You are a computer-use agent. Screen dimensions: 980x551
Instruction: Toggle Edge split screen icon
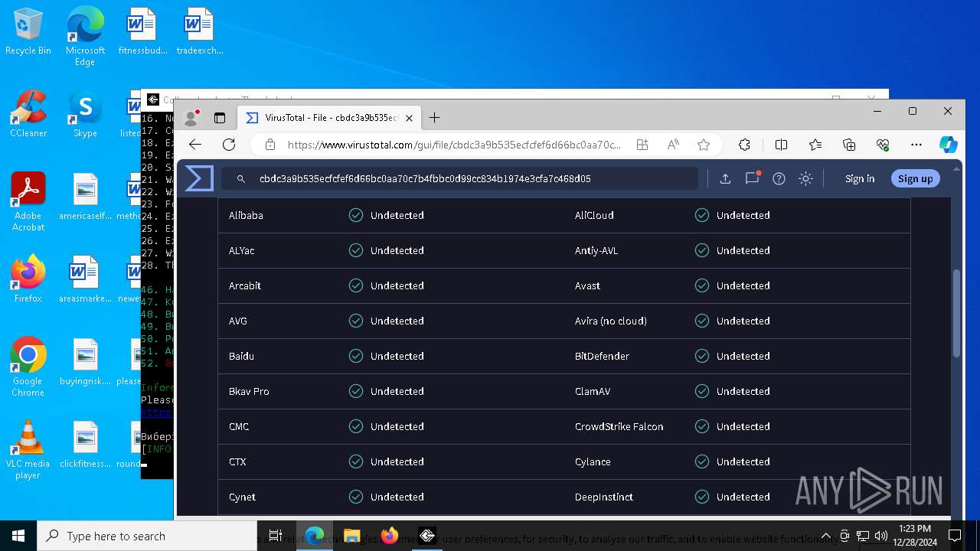[x=781, y=145]
